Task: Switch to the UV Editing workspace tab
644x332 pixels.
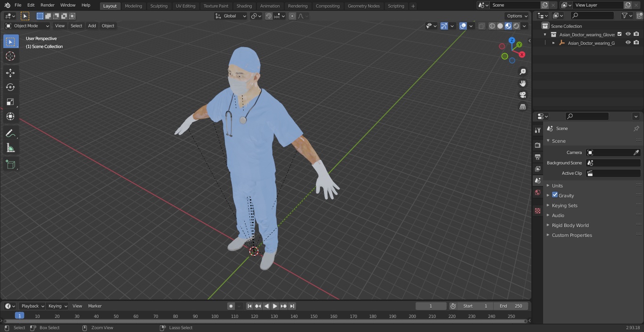Action: (185, 6)
